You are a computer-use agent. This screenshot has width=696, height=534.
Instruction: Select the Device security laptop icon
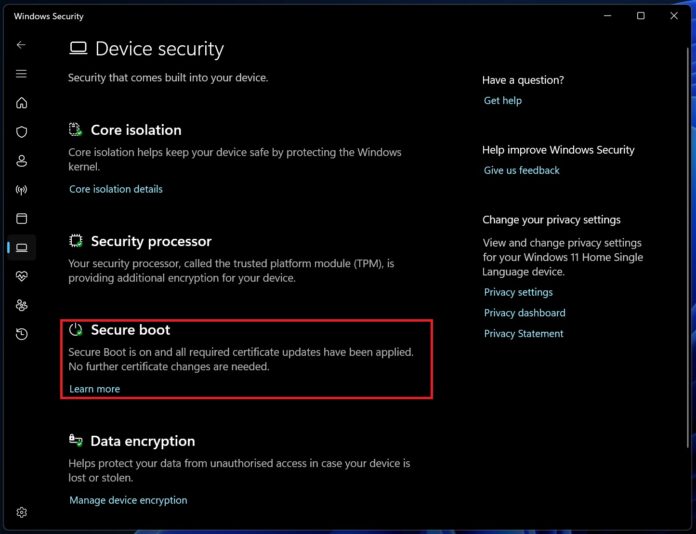click(21, 248)
